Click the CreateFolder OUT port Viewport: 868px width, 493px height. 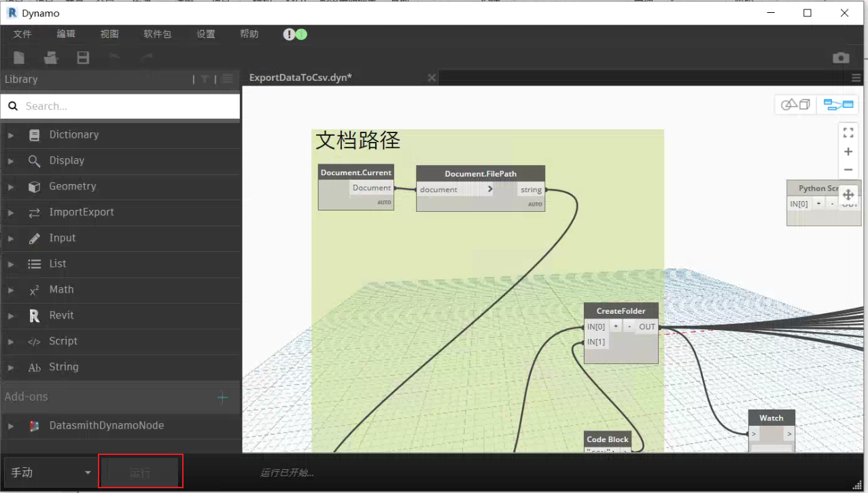click(x=647, y=327)
